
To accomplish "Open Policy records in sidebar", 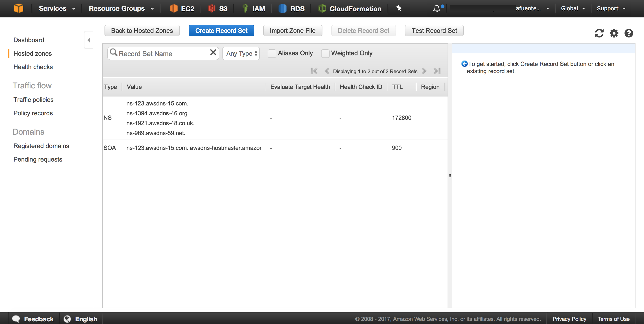I will (x=33, y=113).
